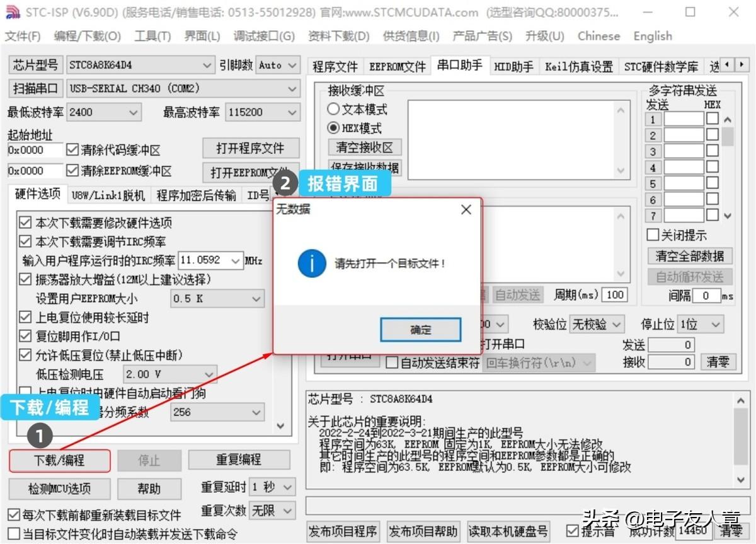The width and height of the screenshot is (756, 544).
Task: Toggle 自动发送结束符 checkbox
Action: coord(392,363)
